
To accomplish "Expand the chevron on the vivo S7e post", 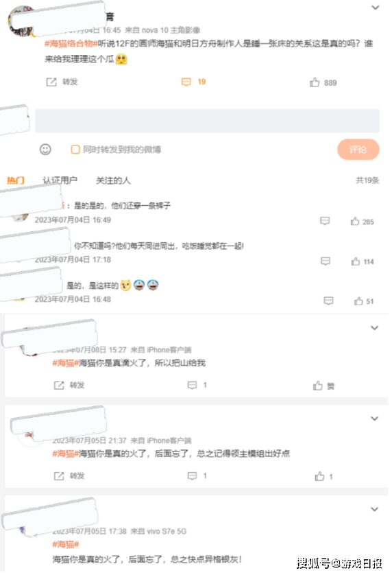I will click(374, 509).
